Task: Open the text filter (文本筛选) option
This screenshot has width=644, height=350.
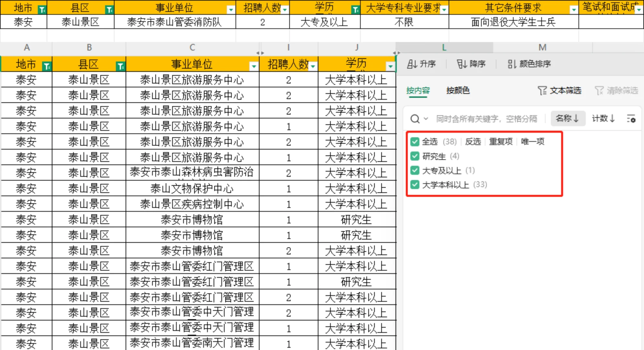Action: tap(559, 90)
